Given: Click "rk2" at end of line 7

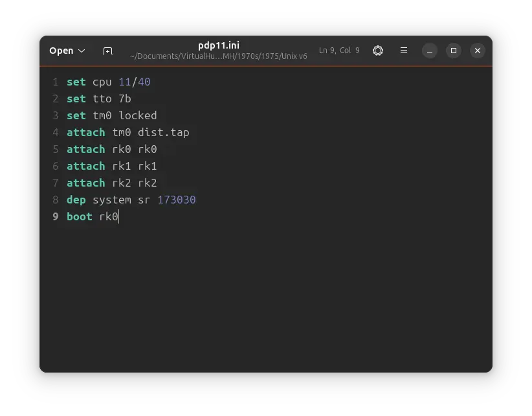Looking at the screenshot, I should [147, 183].
